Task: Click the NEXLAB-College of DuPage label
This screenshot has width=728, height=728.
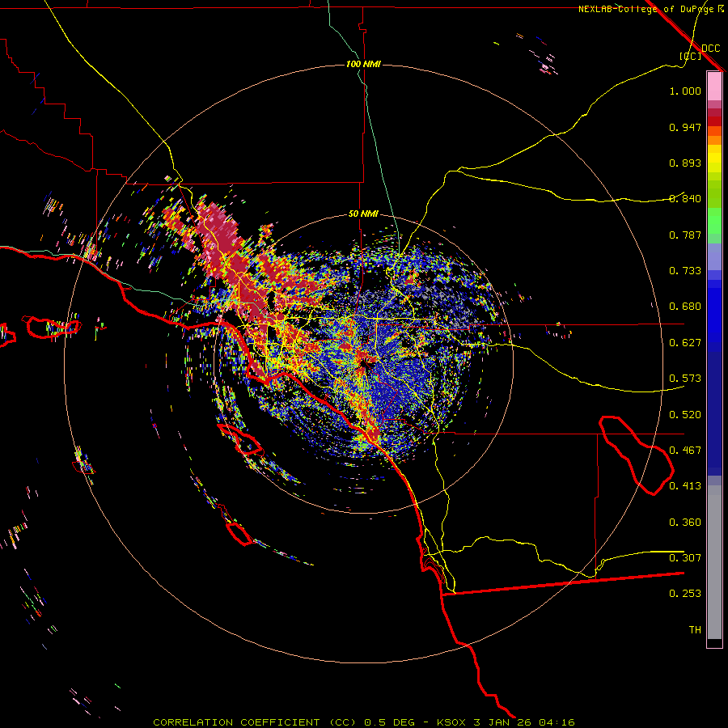Action: pos(645,9)
